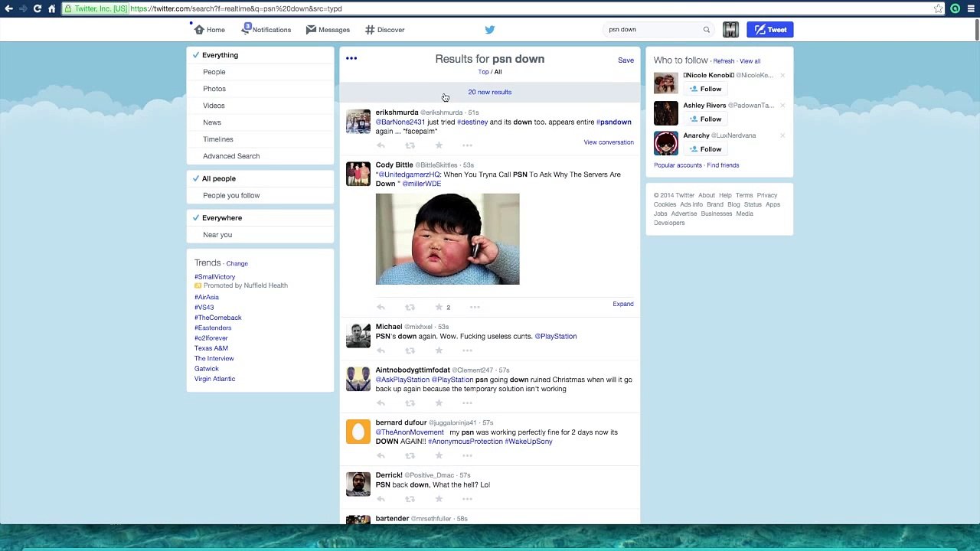Reload page using browser refresh icon
Image resolution: width=980 pixels, height=551 pixels.
coord(37,8)
